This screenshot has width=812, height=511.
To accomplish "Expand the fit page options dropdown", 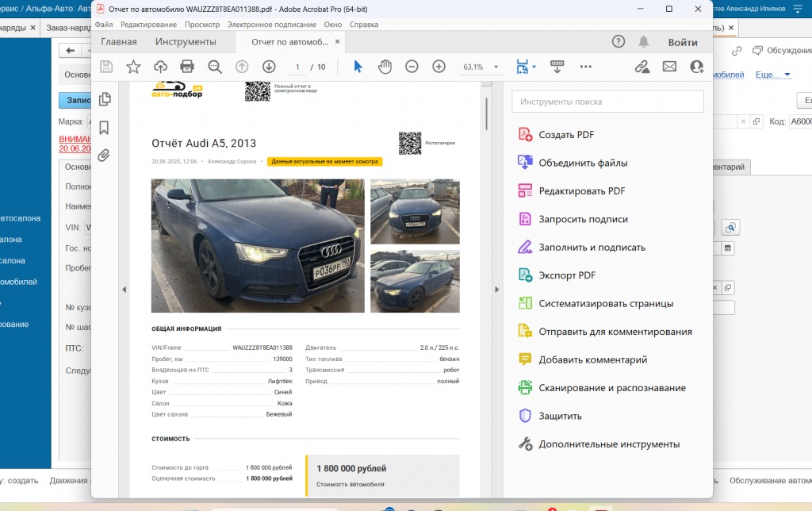I will tap(534, 67).
